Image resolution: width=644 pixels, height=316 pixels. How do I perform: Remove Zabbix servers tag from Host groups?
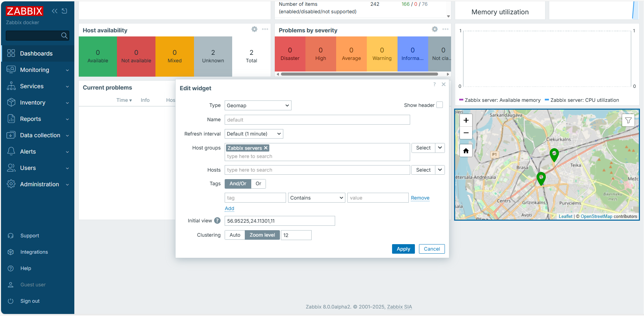coord(266,148)
